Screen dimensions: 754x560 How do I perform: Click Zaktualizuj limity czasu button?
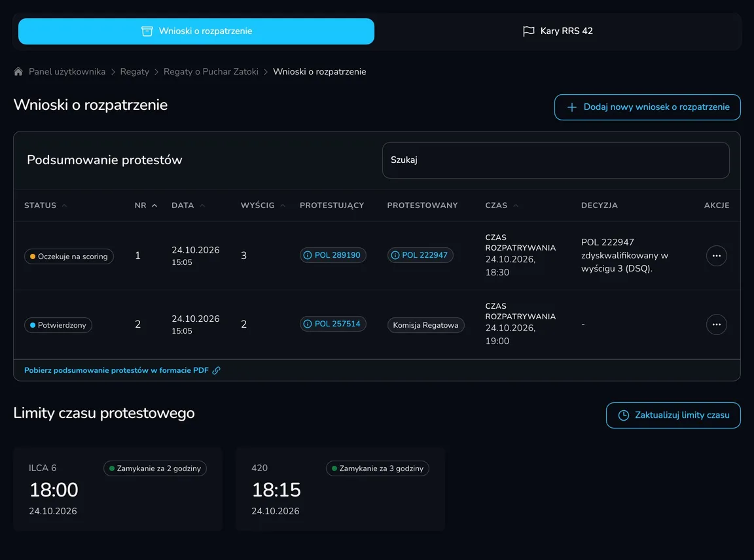pos(673,415)
